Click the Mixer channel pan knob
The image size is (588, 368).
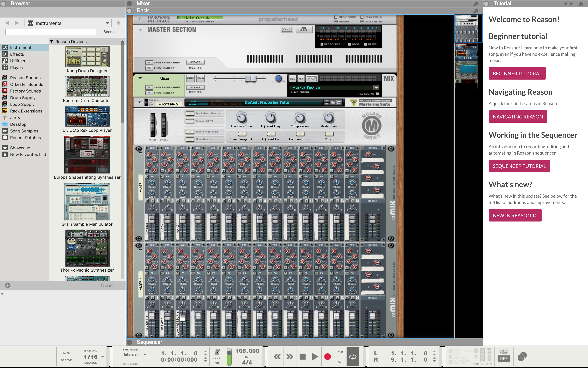coord(278,79)
